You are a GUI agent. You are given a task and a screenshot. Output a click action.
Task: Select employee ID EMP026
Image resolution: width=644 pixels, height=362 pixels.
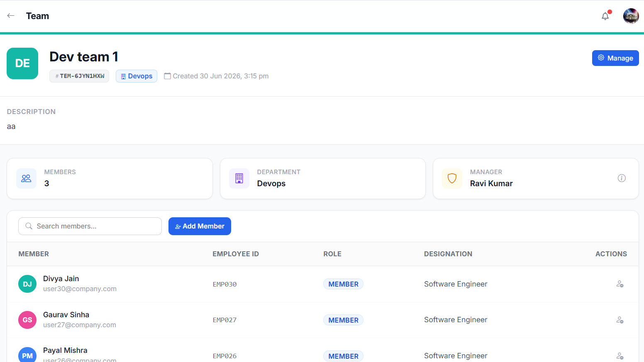(x=224, y=356)
